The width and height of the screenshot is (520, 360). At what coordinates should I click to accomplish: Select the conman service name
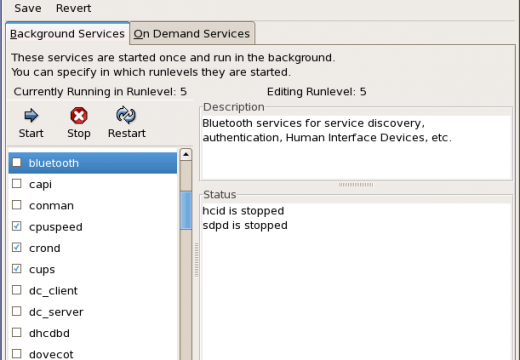pos(51,206)
